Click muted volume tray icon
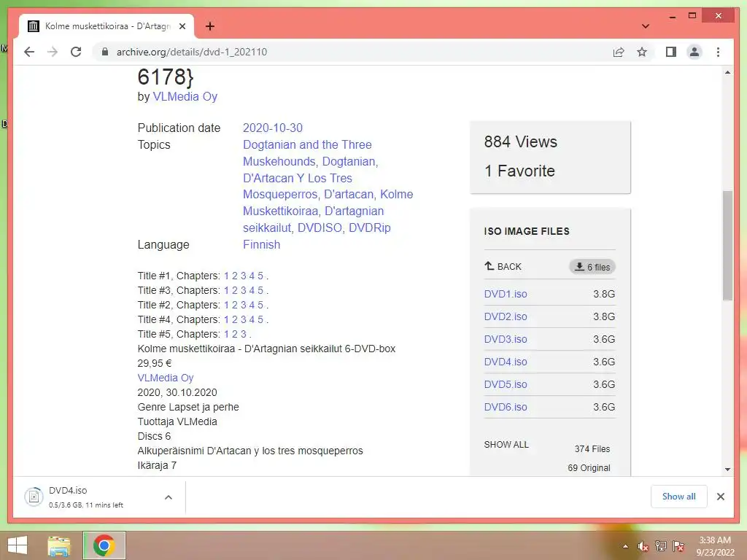 (x=643, y=546)
